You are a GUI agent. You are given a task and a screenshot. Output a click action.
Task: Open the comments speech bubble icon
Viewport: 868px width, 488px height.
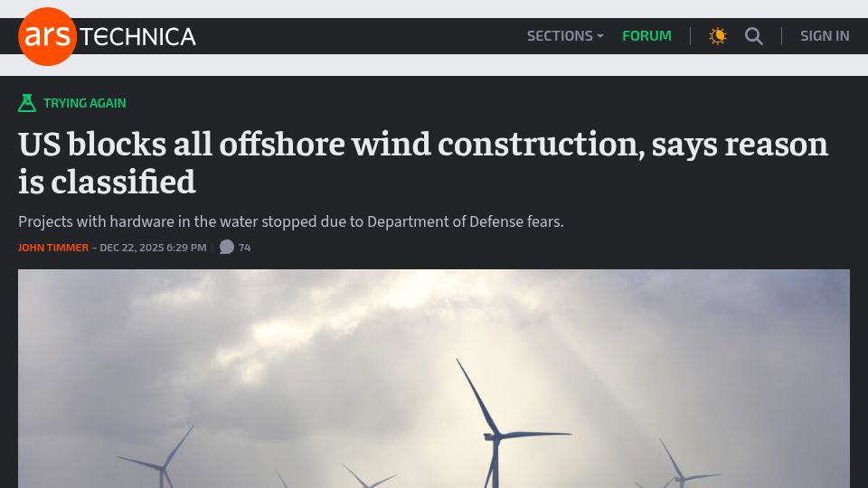[x=226, y=247]
